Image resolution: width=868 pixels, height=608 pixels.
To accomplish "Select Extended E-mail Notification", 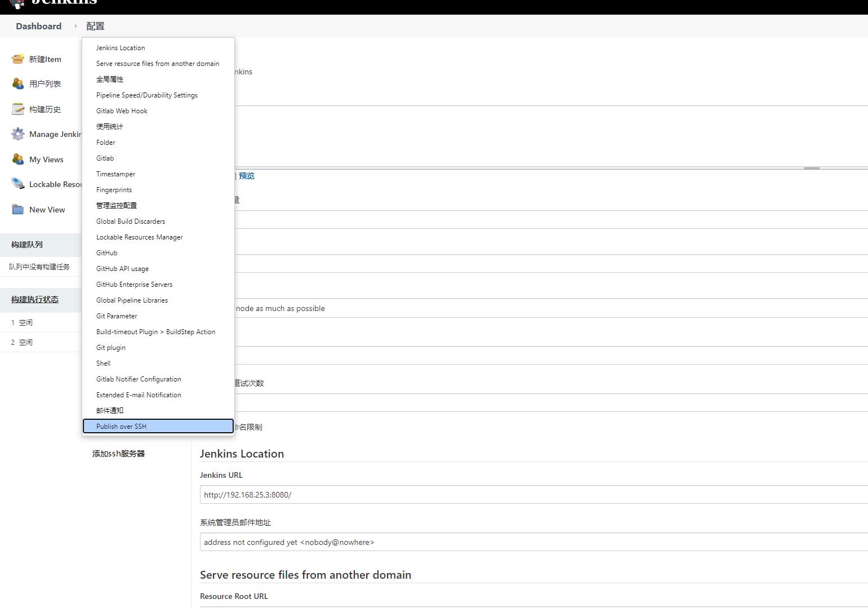I will coord(158,395).
